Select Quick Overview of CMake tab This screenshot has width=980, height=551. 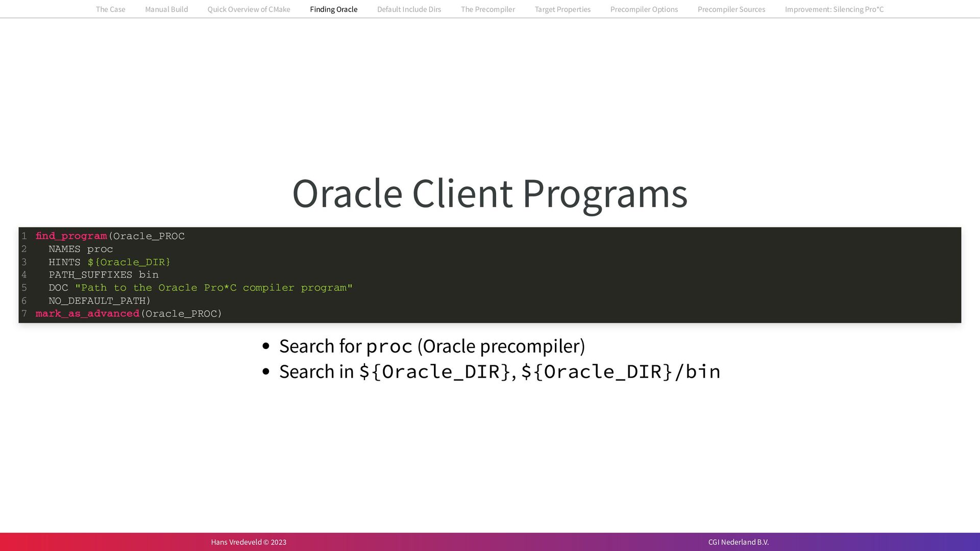(249, 9)
